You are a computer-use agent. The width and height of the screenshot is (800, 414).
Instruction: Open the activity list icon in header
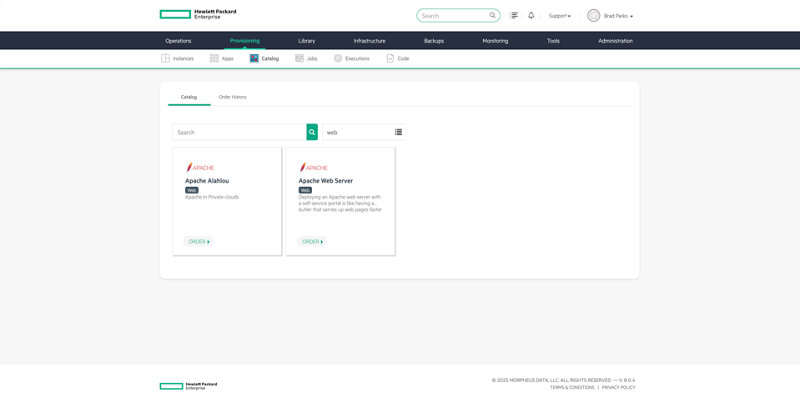514,15
